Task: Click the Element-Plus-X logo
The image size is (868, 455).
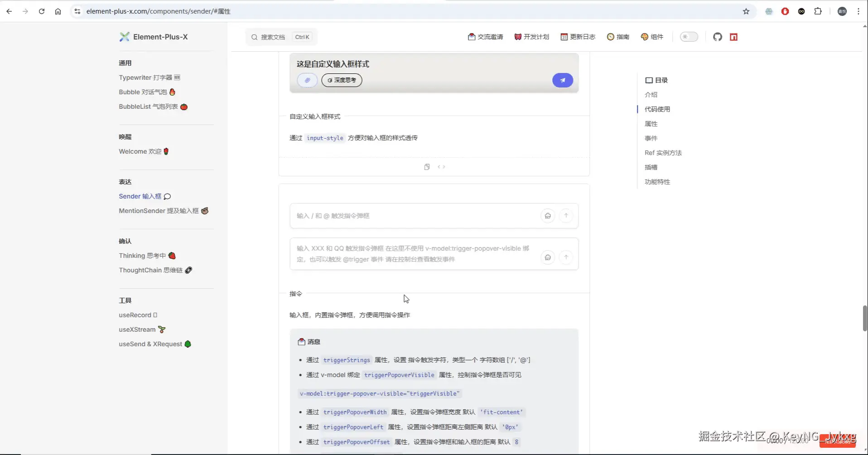Action: point(154,37)
